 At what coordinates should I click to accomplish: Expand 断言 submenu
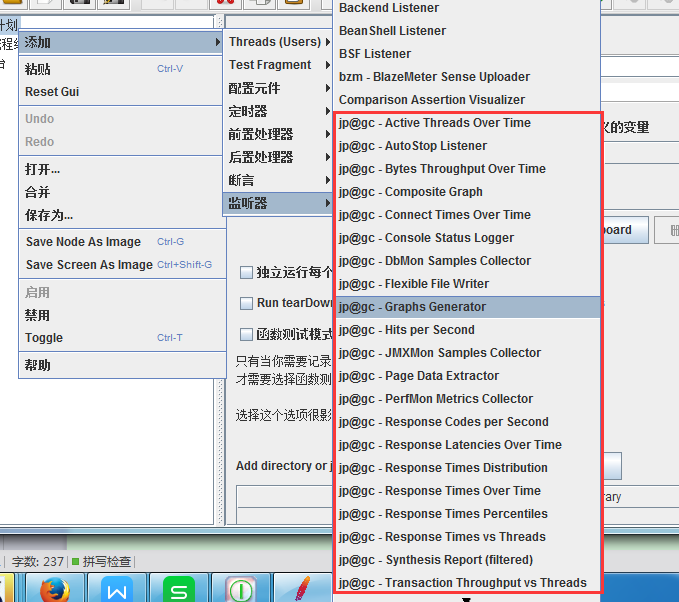pyautogui.click(x=279, y=180)
